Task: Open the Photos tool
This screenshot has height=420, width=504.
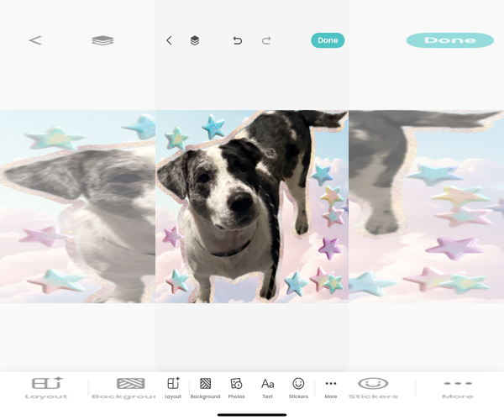Action: 236,387
